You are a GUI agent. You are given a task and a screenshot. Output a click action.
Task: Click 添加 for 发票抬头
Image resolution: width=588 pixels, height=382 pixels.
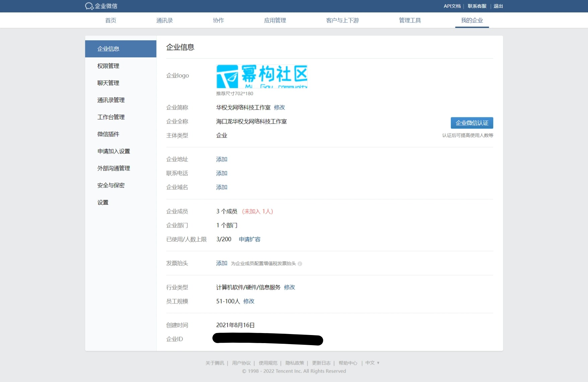click(221, 263)
